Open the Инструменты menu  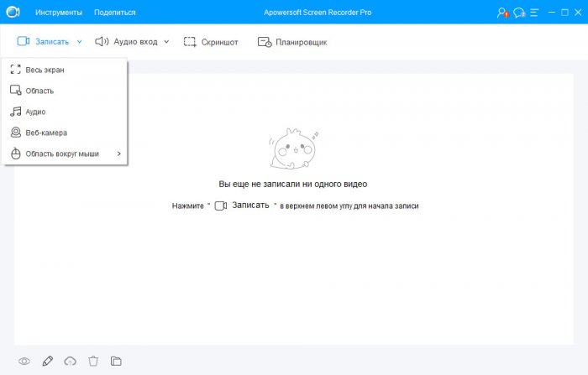tap(59, 13)
